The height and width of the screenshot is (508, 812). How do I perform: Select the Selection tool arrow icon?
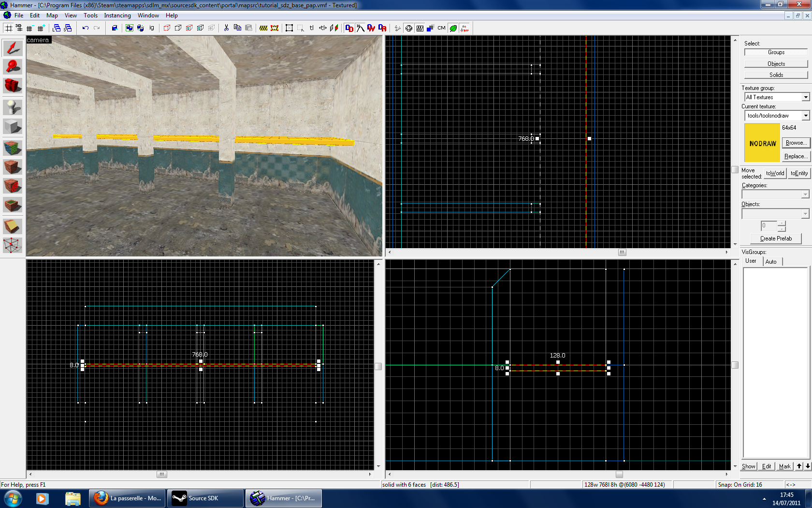[x=13, y=48]
